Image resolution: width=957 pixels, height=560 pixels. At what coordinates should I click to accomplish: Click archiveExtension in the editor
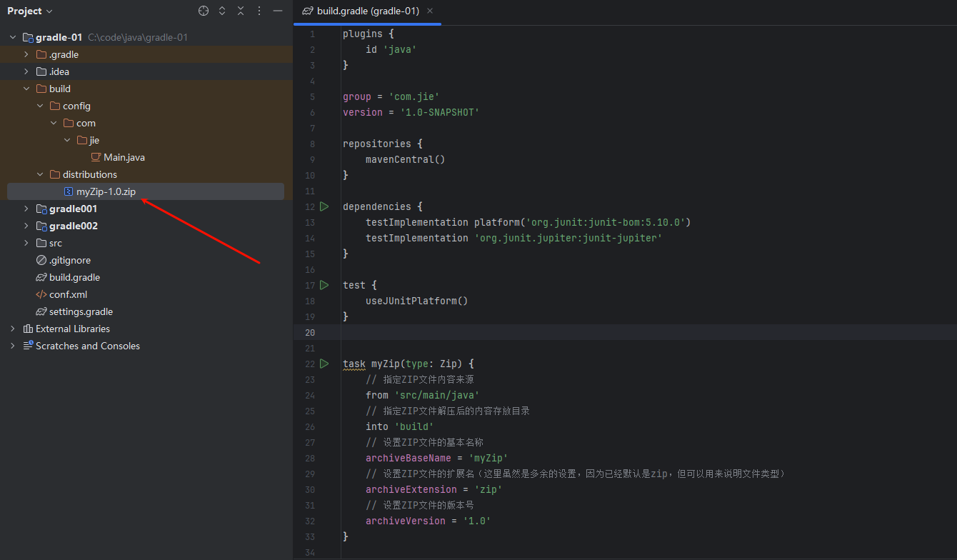click(x=411, y=489)
